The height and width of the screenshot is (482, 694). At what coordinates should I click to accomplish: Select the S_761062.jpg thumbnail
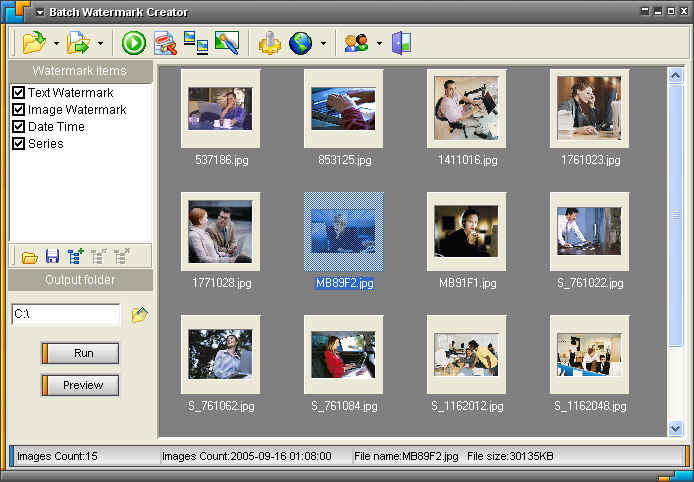[220, 355]
